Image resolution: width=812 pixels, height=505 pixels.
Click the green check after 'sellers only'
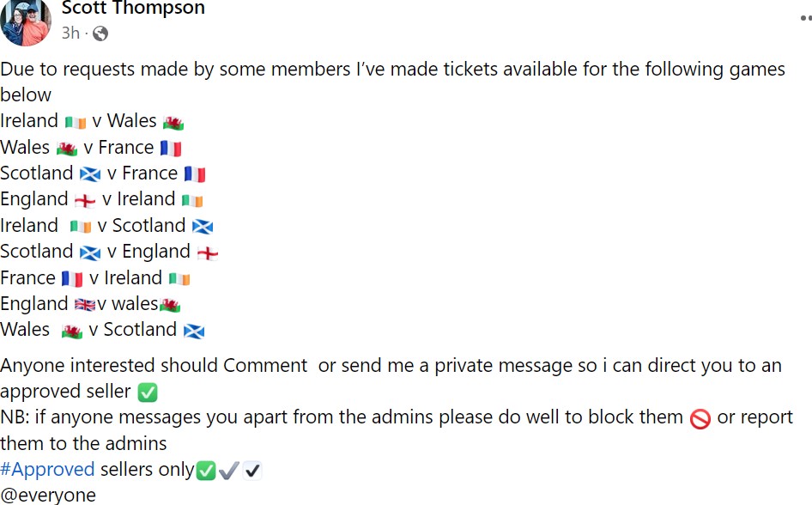coord(206,471)
